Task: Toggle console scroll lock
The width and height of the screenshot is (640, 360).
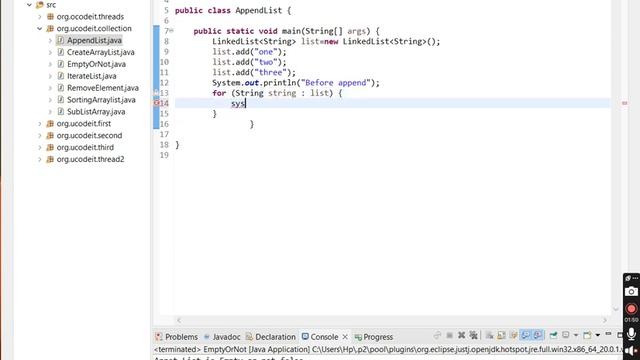Action: (501, 336)
